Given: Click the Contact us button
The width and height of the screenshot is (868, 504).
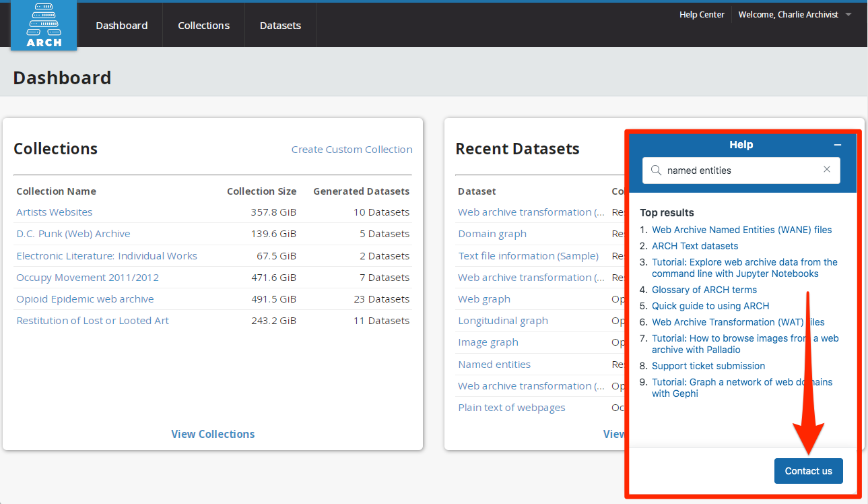Looking at the screenshot, I should point(809,471).
